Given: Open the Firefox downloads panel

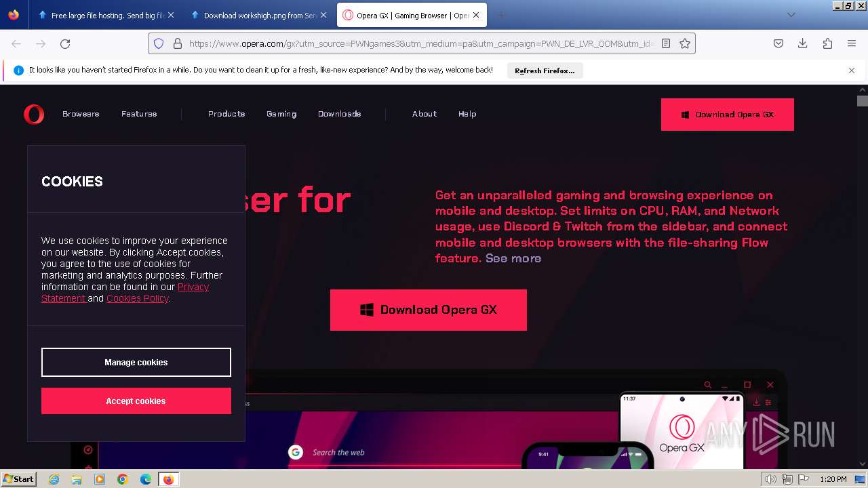Looking at the screenshot, I should coord(803,43).
